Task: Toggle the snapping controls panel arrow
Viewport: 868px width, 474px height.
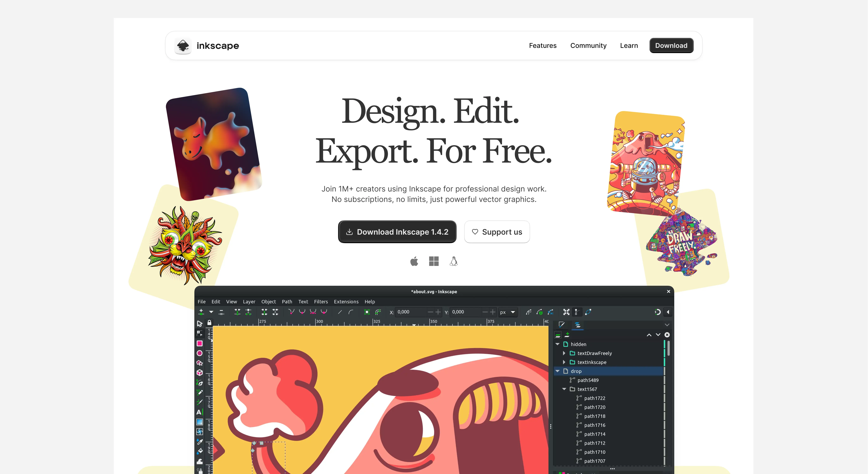Action: (668, 312)
